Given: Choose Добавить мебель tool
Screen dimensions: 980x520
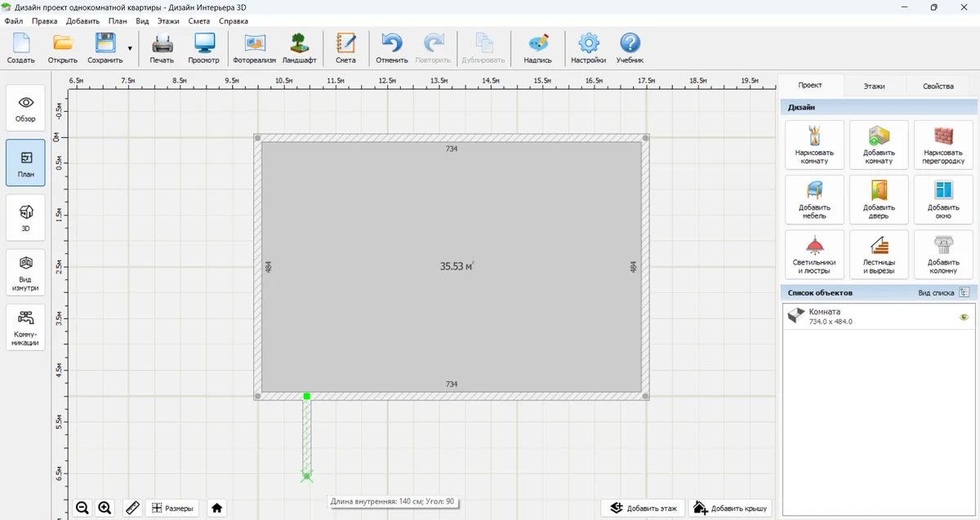Looking at the screenshot, I should point(814,199).
